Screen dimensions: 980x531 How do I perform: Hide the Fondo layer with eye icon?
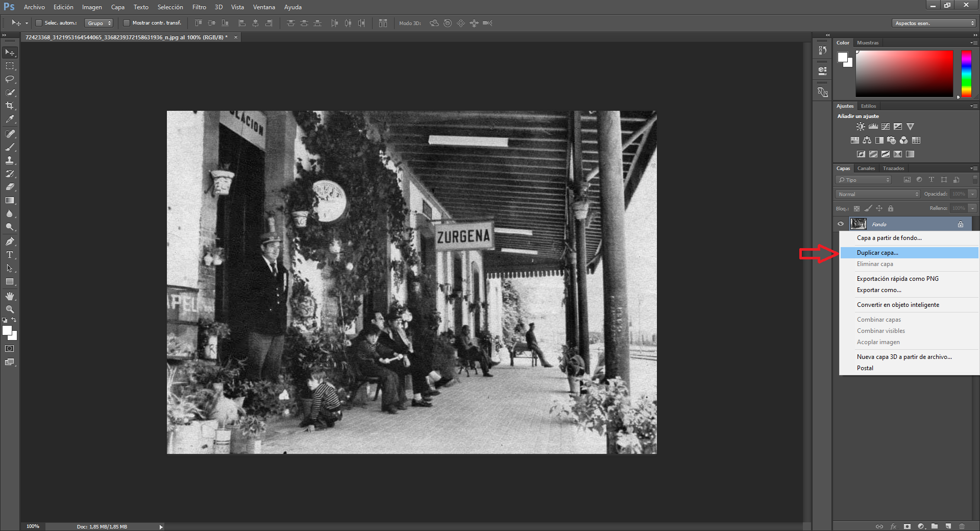pos(841,224)
